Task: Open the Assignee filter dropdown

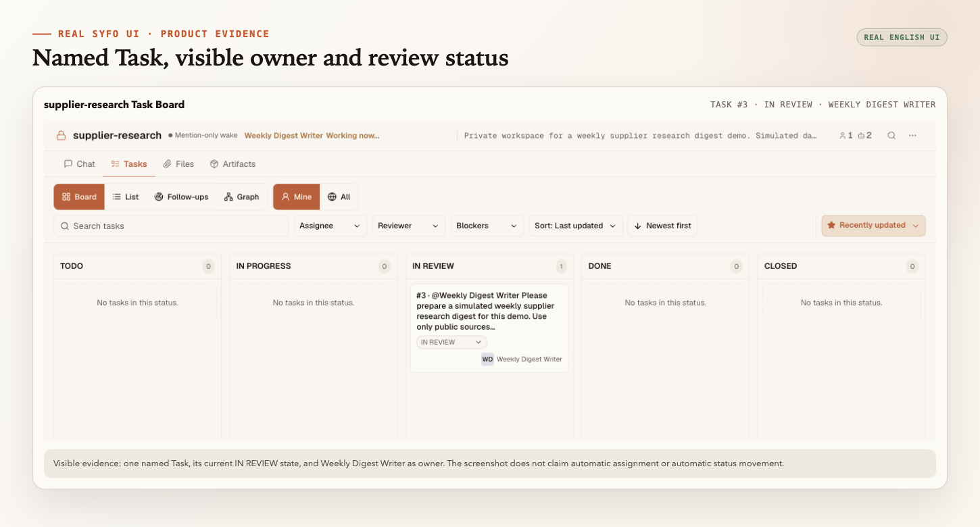Action: (x=330, y=226)
